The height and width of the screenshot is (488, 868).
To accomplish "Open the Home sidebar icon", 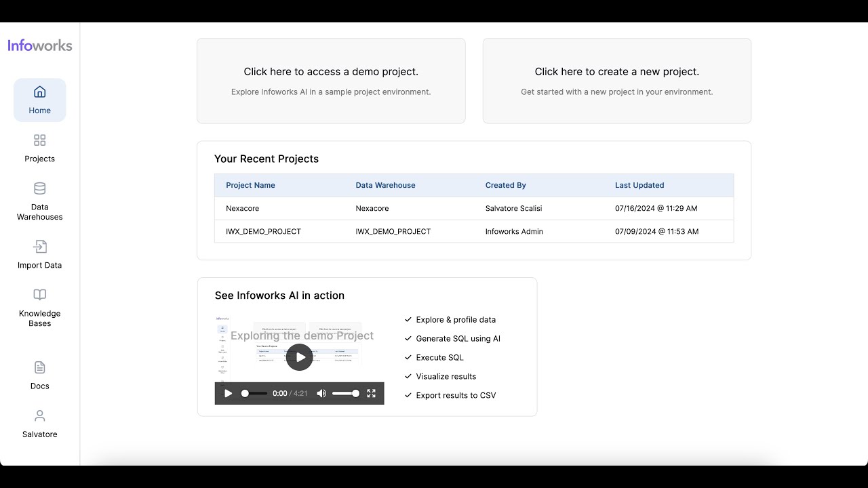I will click(40, 91).
